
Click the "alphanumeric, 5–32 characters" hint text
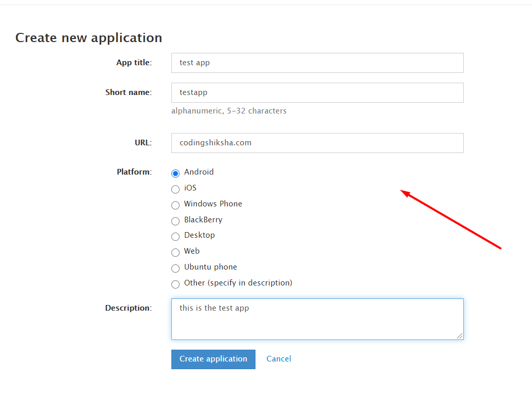(x=229, y=111)
